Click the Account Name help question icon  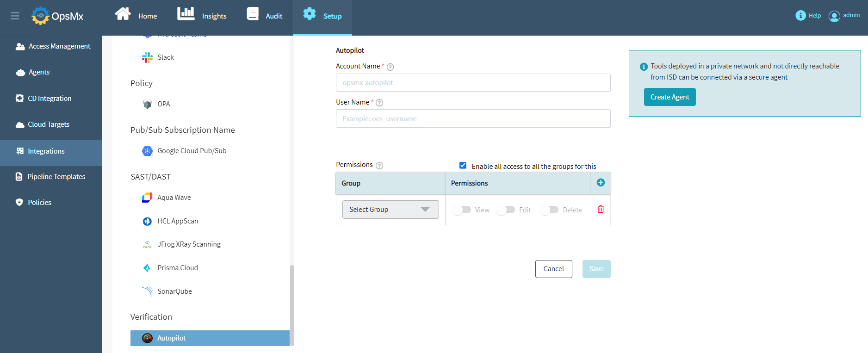pyautogui.click(x=390, y=67)
